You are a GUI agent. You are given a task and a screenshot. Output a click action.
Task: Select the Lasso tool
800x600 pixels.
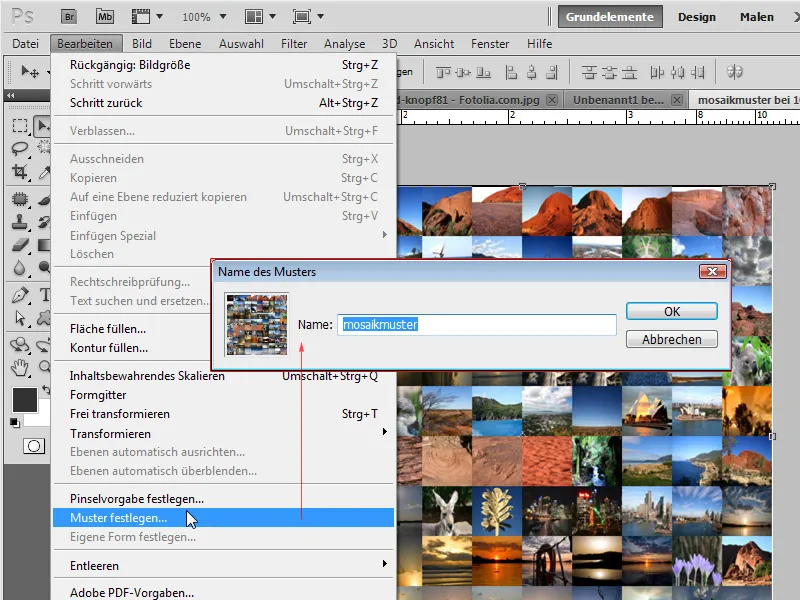20,148
